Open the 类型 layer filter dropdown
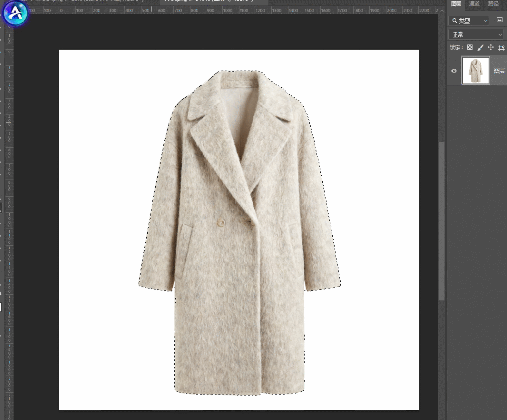The height and width of the screenshot is (420, 507). (468, 20)
